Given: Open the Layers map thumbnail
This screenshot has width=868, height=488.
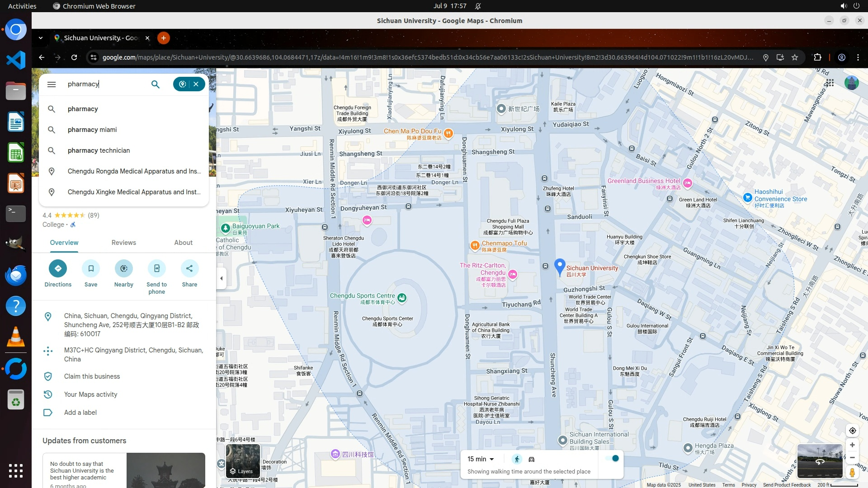Looking at the screenshot, I should pyautogui.click(x=243, y=461).
